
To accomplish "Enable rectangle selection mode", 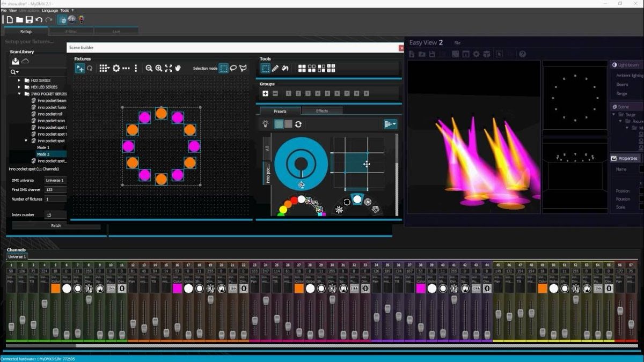I will click(224, 68).
